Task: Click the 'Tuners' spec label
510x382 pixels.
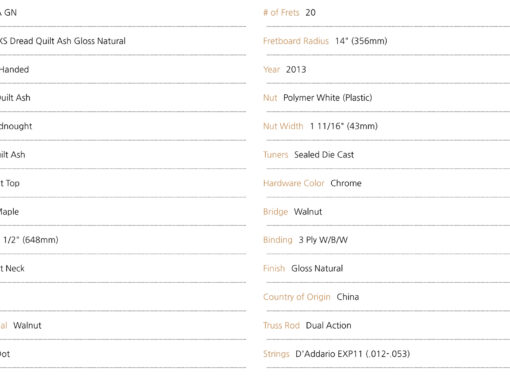Action: pyautogui.click(x=275, y=155)
